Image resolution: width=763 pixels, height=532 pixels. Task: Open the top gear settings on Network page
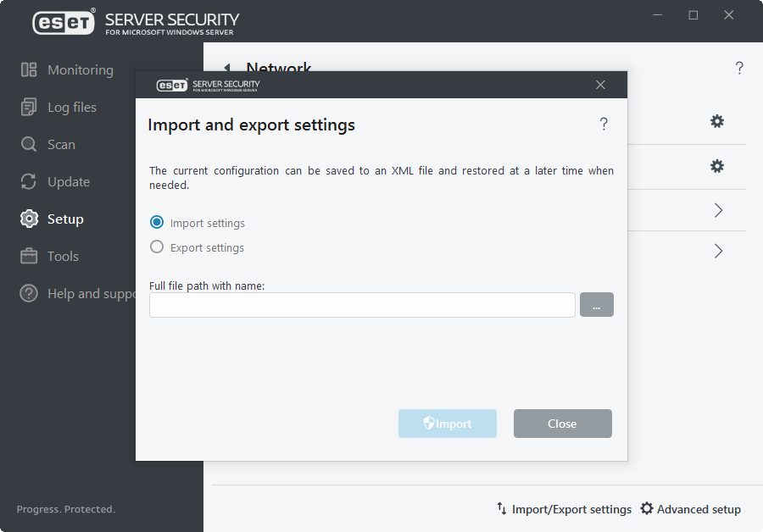pos(717,121)
